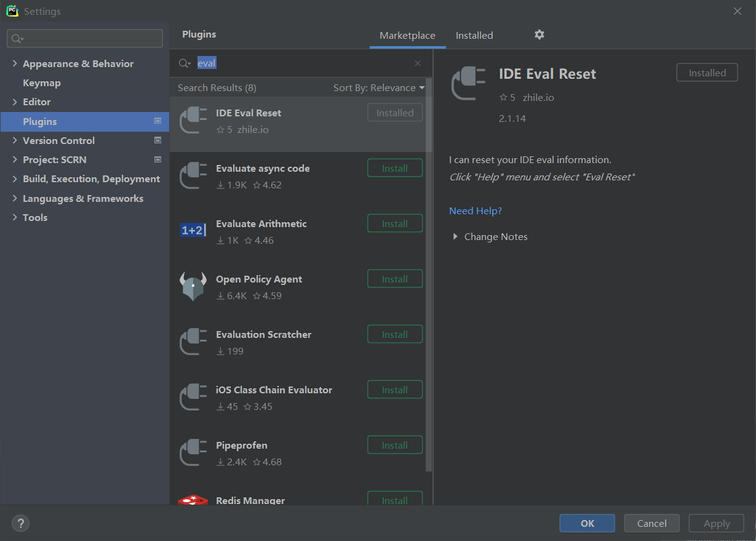This screenshot has width=756, height=541.
Task: Clear the plugin search text
Action: click(x=418, y=63)
